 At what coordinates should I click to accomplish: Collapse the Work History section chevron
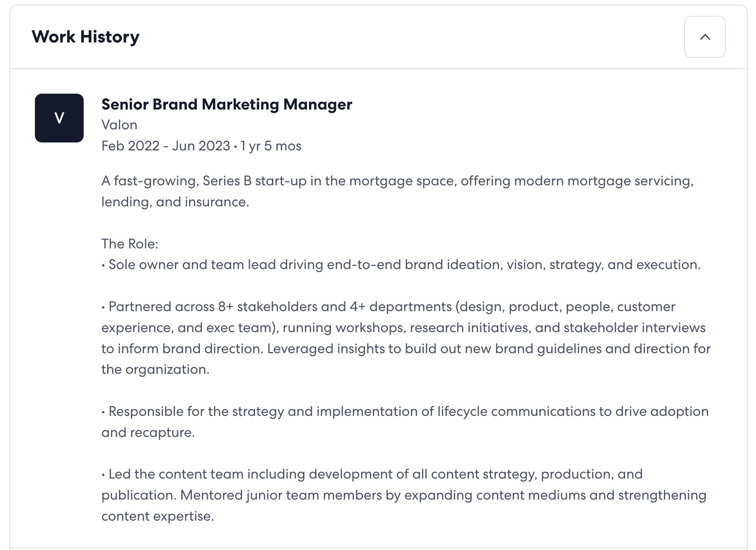[704, 37]
